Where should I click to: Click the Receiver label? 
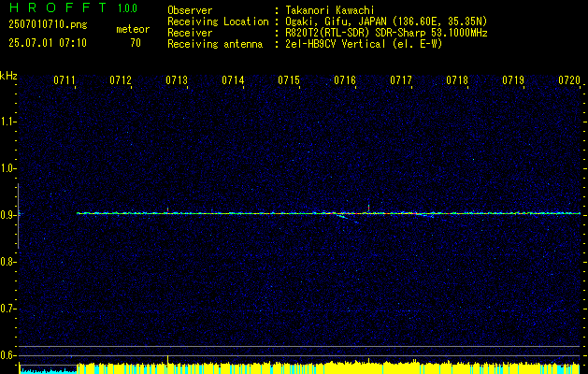tap(190, 33)
